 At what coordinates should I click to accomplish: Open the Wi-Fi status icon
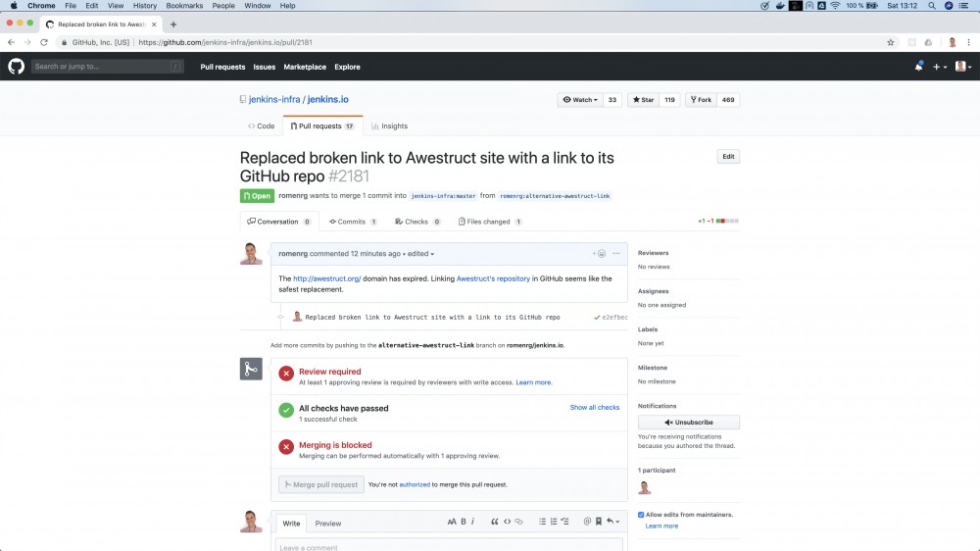(x=835, y=6)
